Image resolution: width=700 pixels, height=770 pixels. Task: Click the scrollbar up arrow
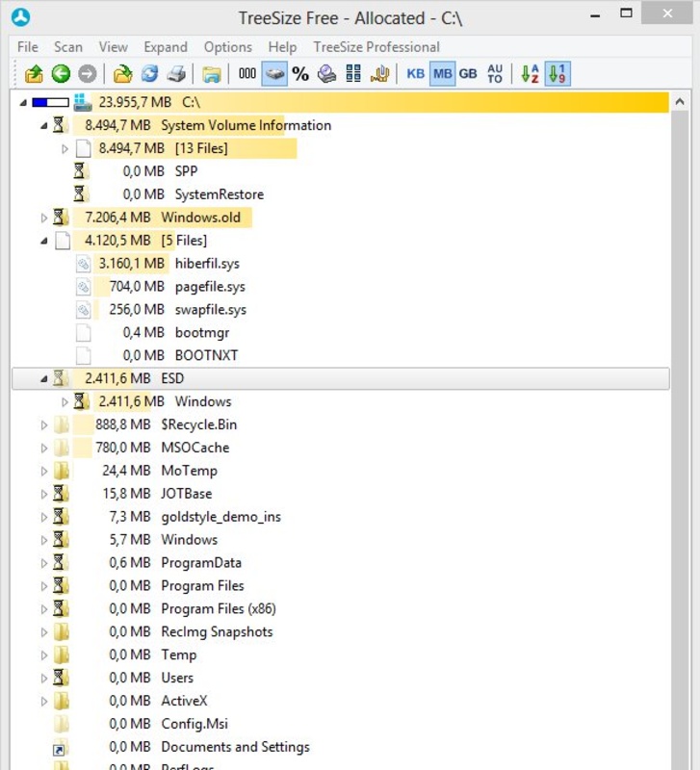pos(680,102)
